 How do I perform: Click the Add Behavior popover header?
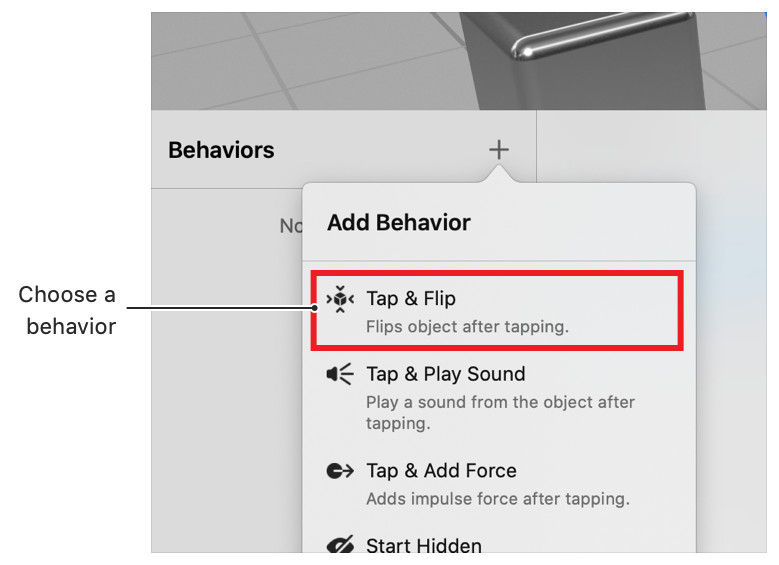398,222
